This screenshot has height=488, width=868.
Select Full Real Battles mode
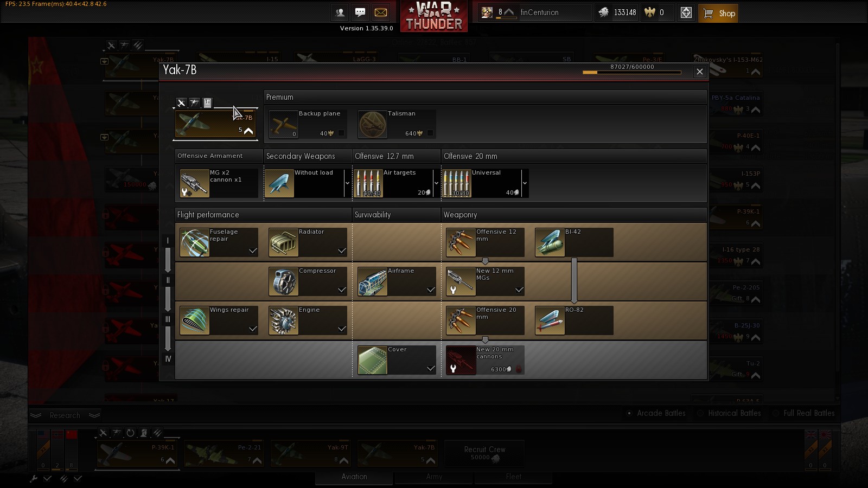coord(803,413)
